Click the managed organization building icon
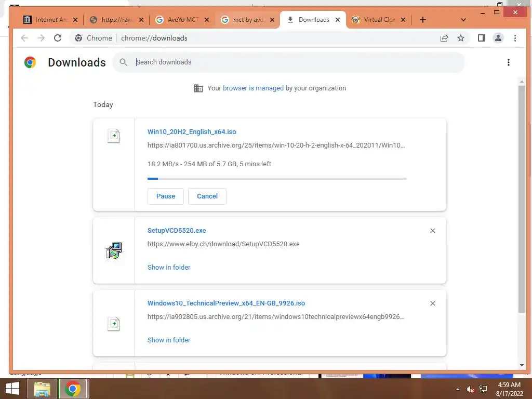The height and width of the screenshot is (399, 532). tap(198, 88)
